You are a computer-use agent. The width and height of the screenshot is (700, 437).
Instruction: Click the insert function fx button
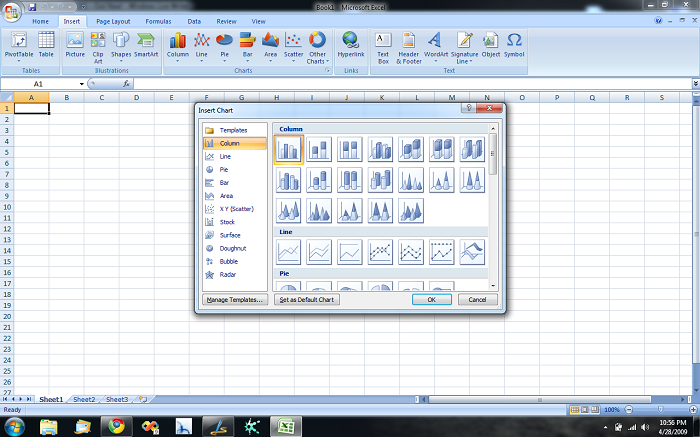[x=126, y=83]
